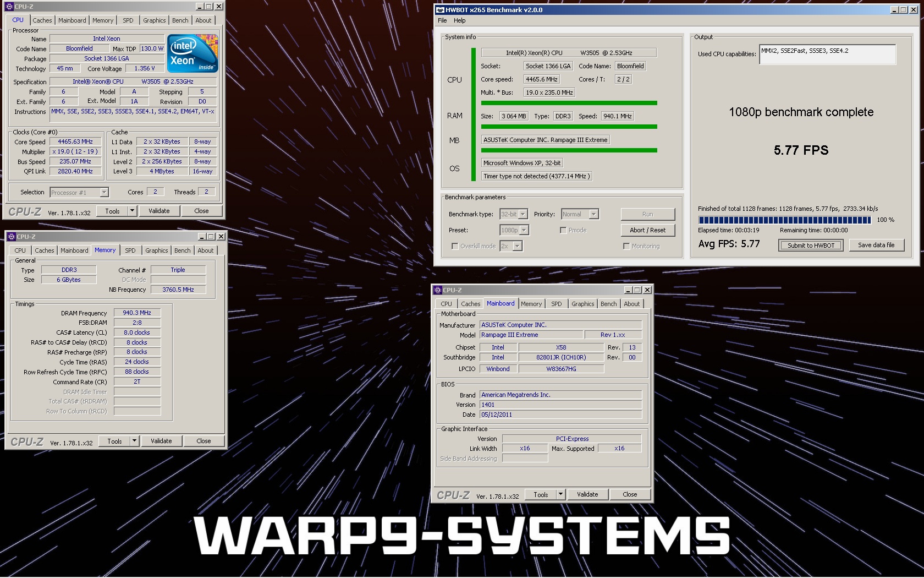Click the Multiplier x 19.0 value

point(75,151)
